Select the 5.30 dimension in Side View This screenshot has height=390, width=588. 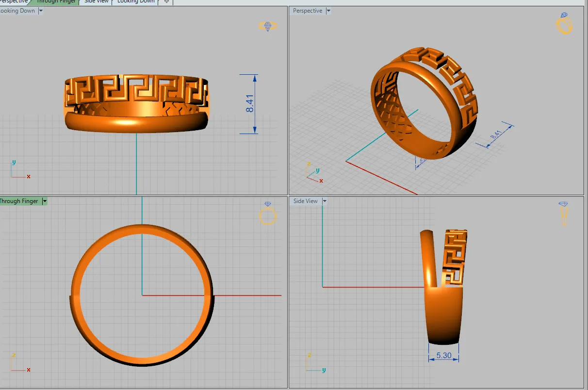[x=444, y=356]
